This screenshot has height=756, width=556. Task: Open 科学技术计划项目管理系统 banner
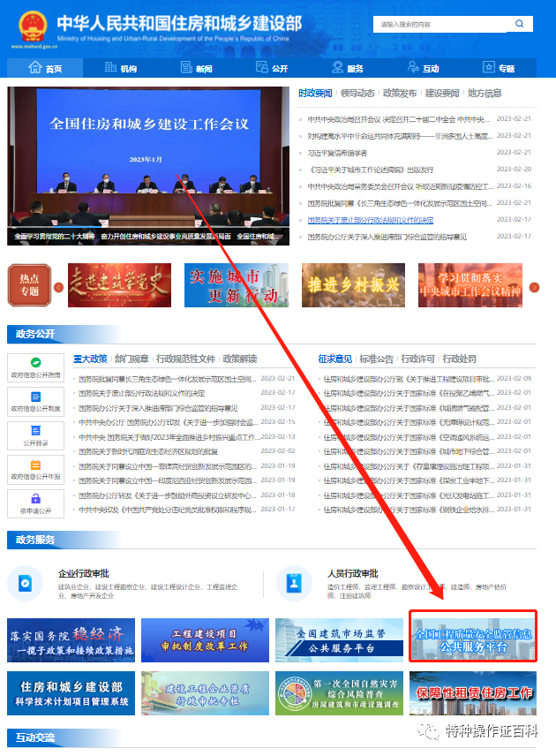(x=71, y=693)
